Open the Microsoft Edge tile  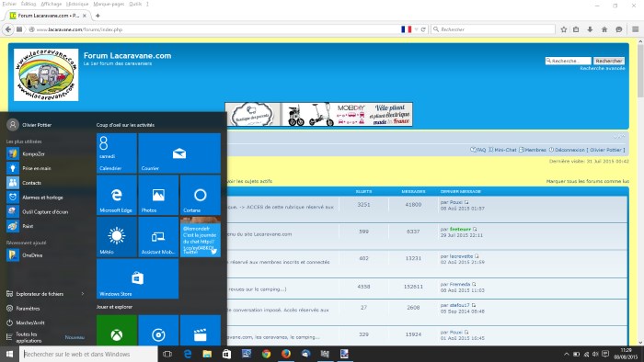(117, 195)
